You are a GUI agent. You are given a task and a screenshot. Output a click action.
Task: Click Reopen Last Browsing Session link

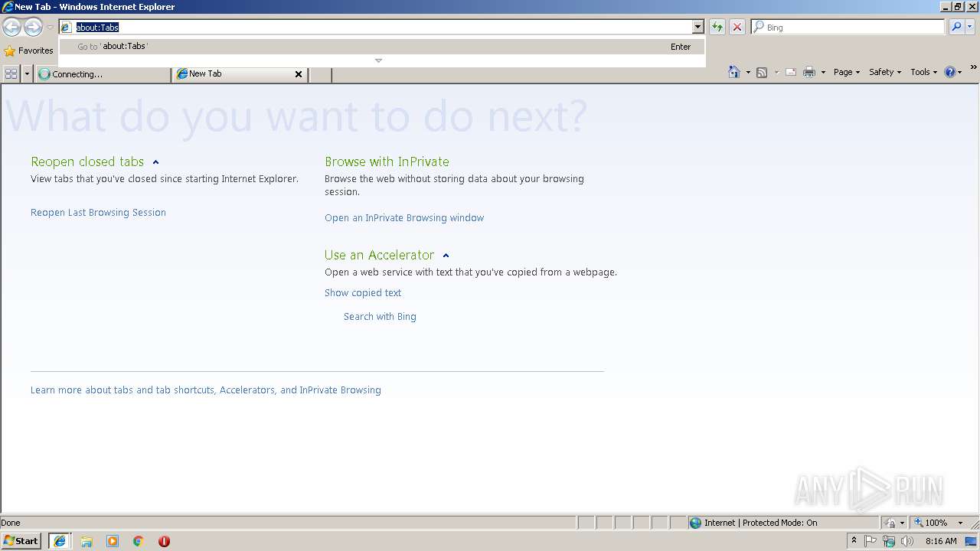[98, 213]
